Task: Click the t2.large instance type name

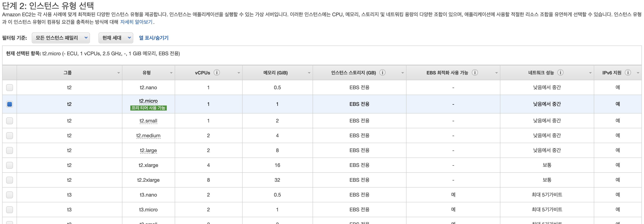Action: (x=148, y=150)
